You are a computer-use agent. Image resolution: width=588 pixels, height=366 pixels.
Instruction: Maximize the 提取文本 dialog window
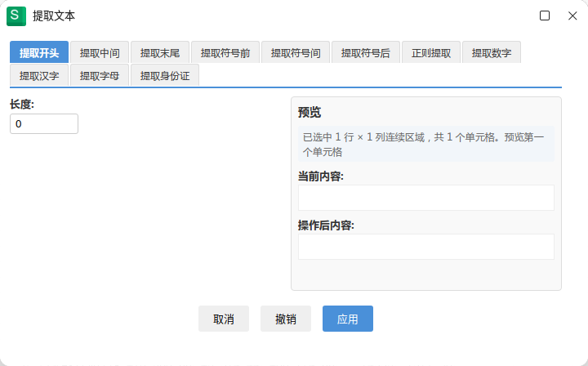tap(545, 16)
